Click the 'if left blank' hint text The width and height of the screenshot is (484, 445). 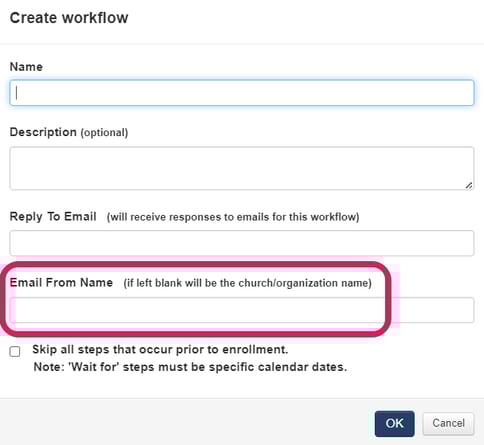click(x=247, y=283)
